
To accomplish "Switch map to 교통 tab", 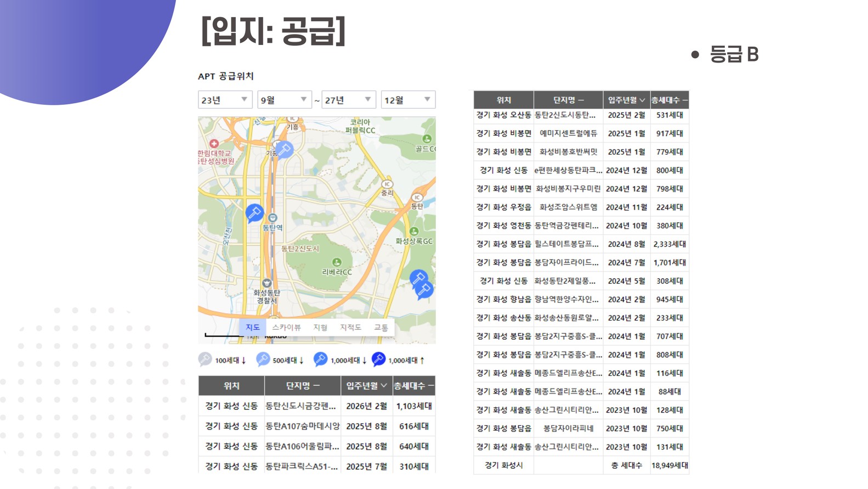I will [381, 327].
